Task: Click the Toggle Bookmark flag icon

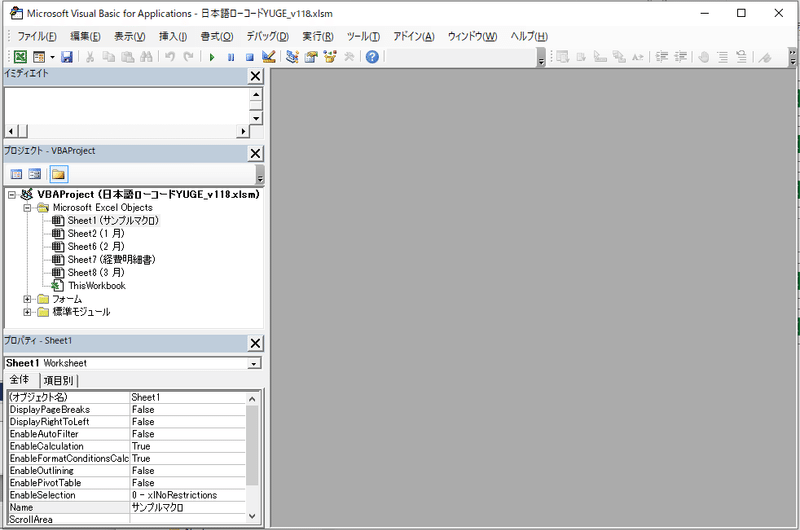Action: click(764, 57)
